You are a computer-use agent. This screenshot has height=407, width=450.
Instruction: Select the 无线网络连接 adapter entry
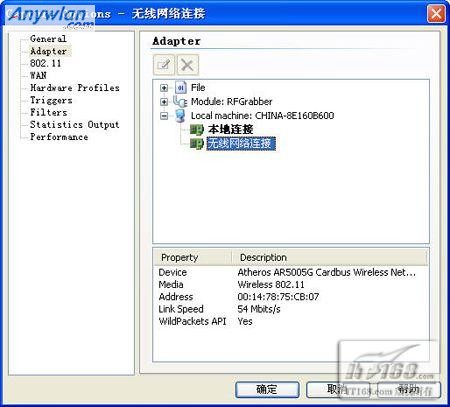coord(241,144)
